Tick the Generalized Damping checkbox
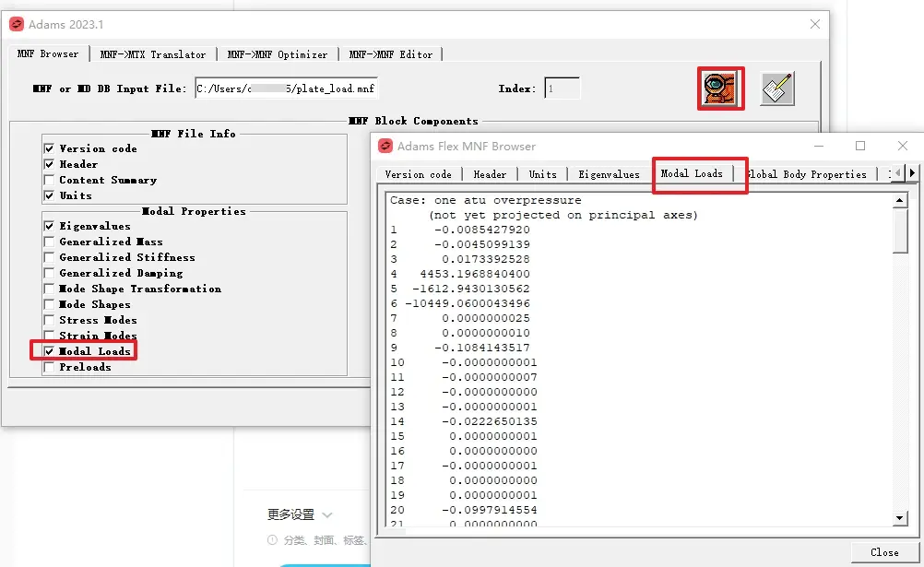The image size is (924, 567). click(50, 273)
